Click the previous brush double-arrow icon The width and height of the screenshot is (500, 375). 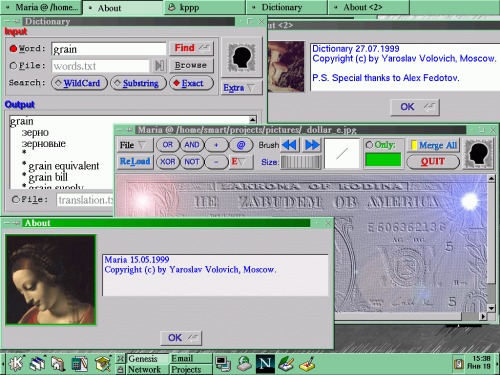[289, 145]
